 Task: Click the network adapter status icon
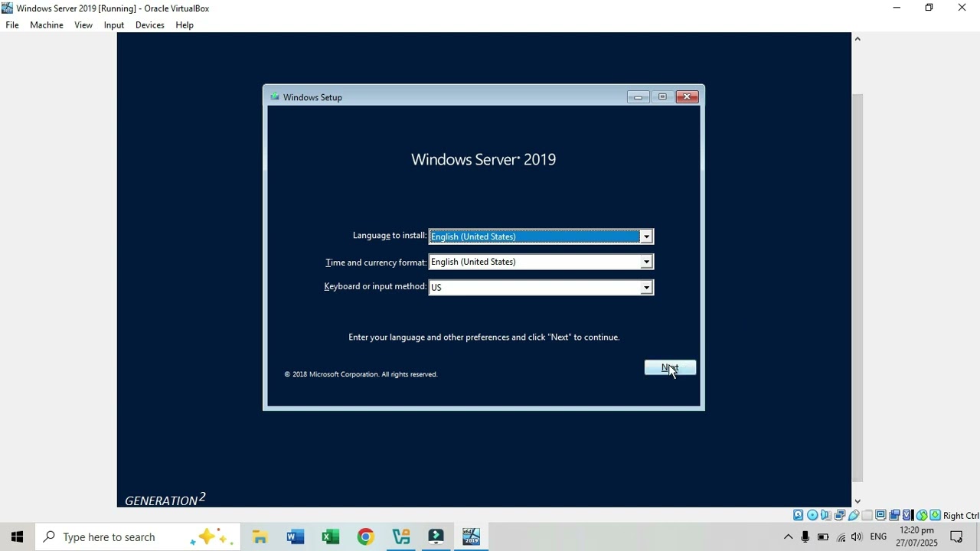(x=839, y=515)
